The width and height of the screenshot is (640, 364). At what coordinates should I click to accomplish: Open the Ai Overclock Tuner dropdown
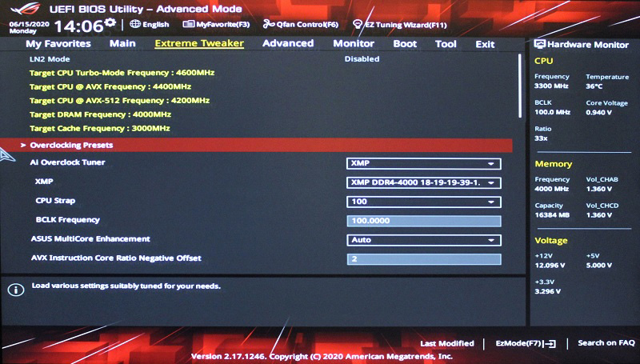click(x=424, y=163)
